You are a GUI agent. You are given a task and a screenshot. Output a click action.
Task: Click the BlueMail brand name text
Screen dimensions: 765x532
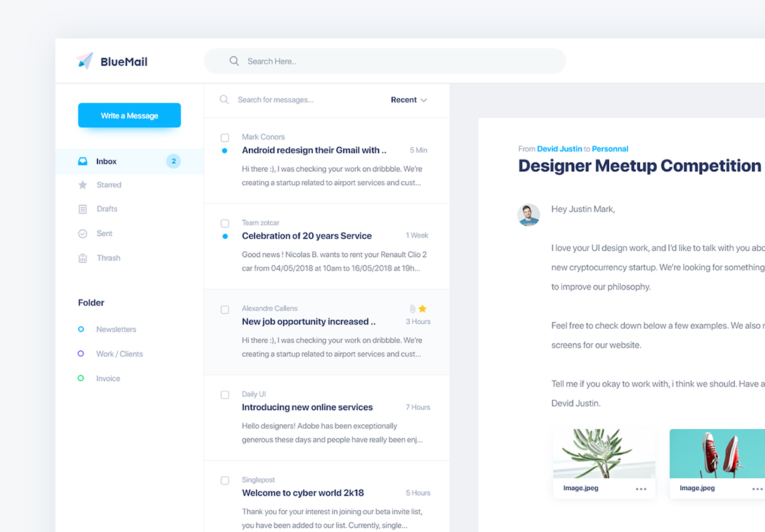(x=124, y=61)
